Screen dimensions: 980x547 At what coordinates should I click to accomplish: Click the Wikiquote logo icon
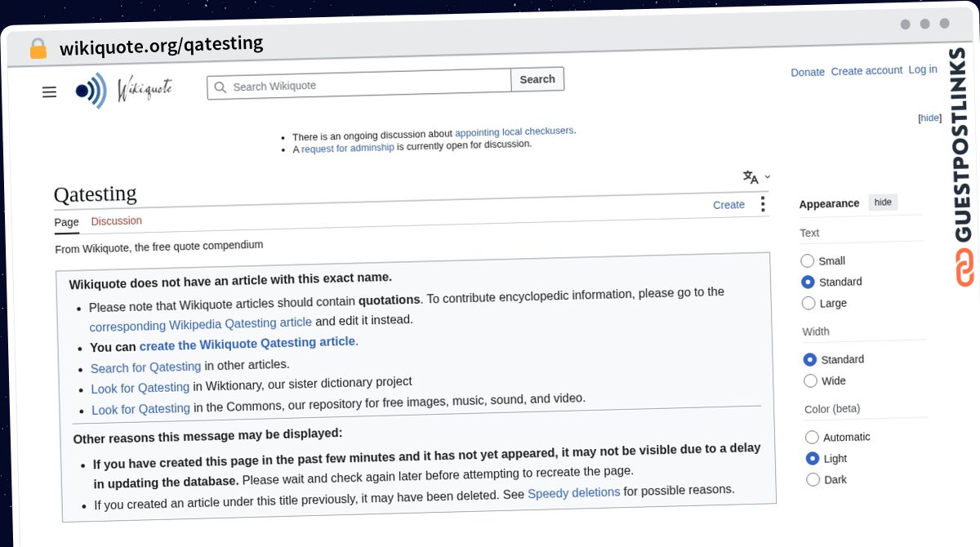[x=91, y=91]
